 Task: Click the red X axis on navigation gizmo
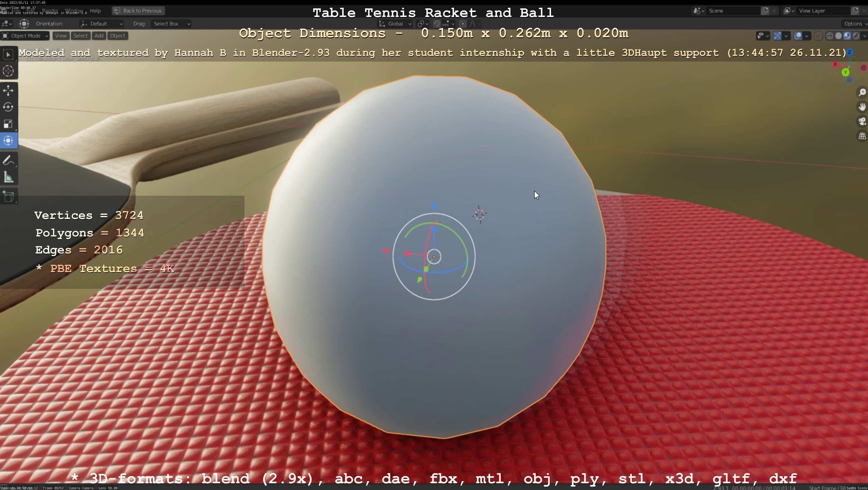[835, 64]
